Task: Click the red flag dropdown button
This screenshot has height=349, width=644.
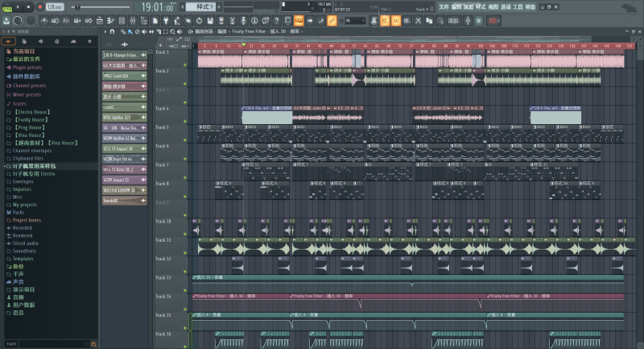Action: coord(493,20)
